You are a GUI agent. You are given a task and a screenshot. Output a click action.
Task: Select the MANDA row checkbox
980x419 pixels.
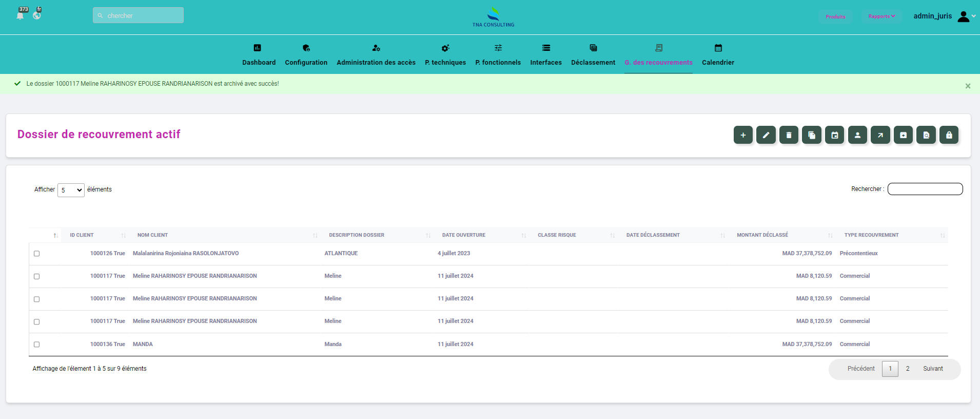tap(36, 345)
